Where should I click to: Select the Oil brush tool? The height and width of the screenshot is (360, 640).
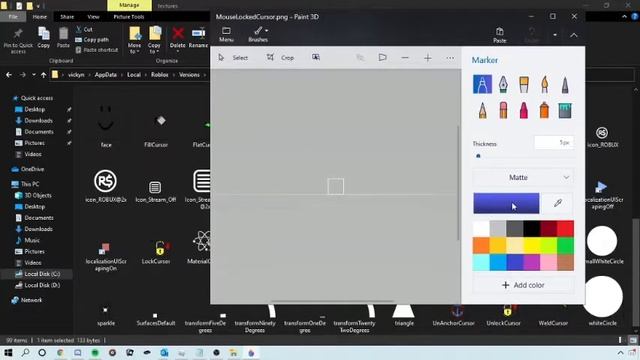524,84
